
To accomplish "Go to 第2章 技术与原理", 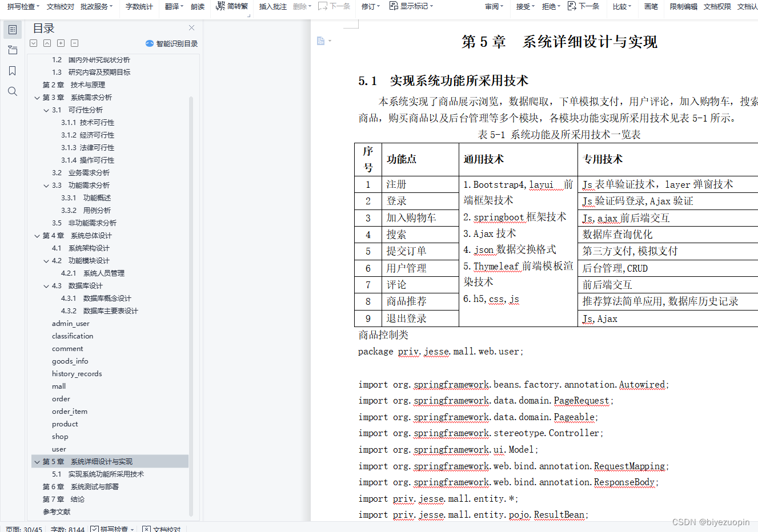I will (x=74, y=85).
